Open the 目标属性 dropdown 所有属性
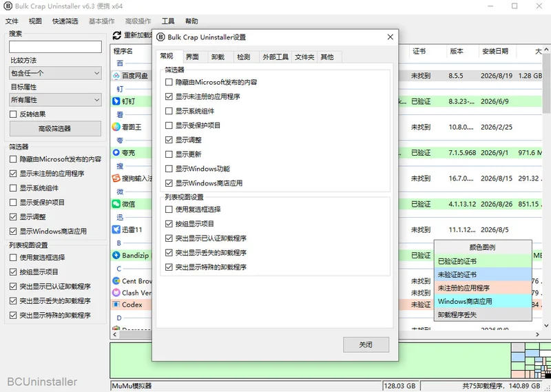 coord(55,100)
